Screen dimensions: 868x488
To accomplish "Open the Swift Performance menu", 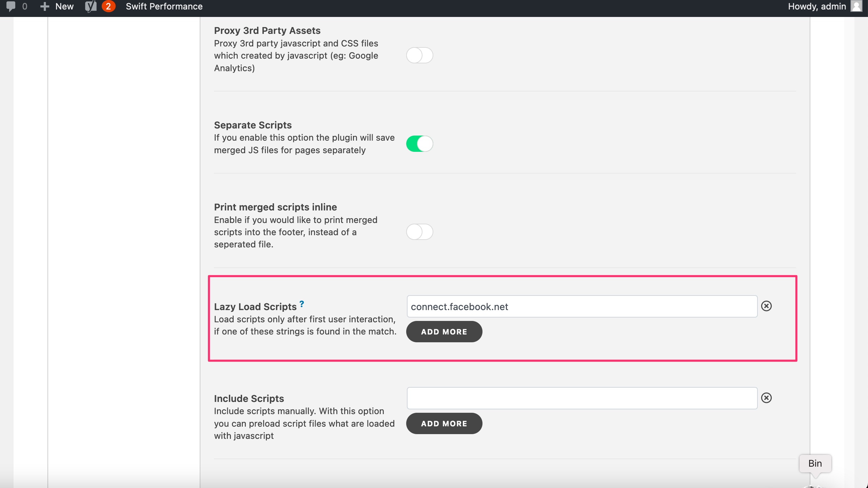I will [x=164, y=6].
